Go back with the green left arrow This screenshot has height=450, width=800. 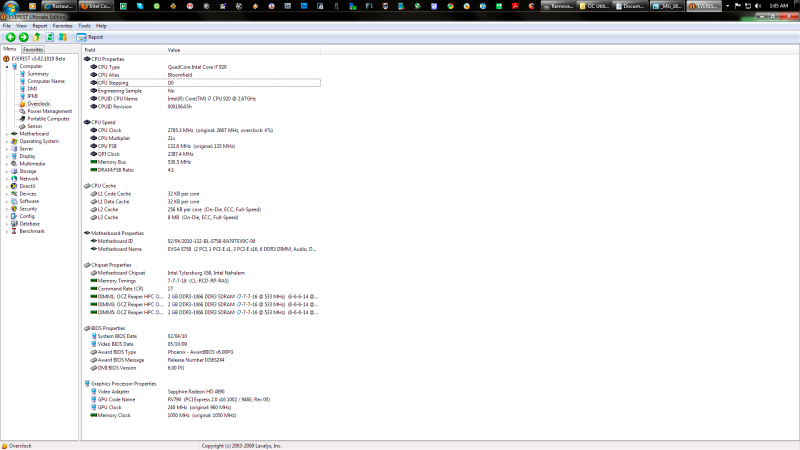coord(10,37)
